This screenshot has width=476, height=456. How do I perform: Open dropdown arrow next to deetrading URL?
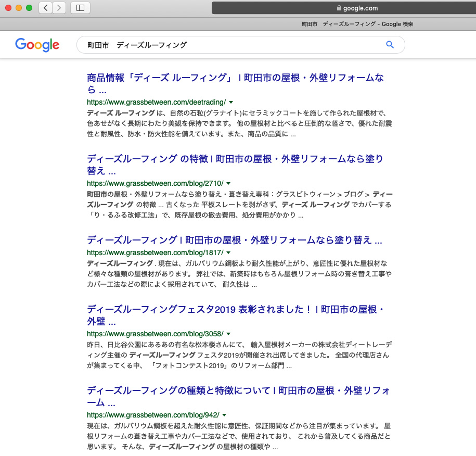[231, 103]
